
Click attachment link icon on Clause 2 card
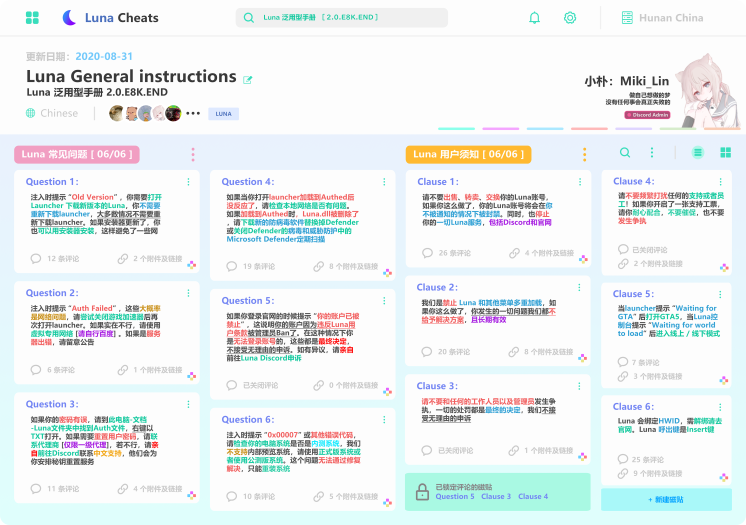click(513, 352)
